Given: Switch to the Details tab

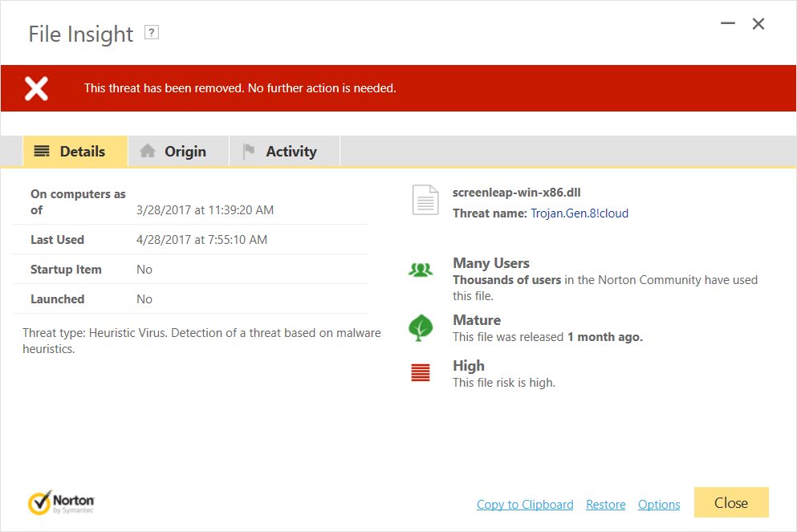Looking at the screenshot, I should [75, 151].
